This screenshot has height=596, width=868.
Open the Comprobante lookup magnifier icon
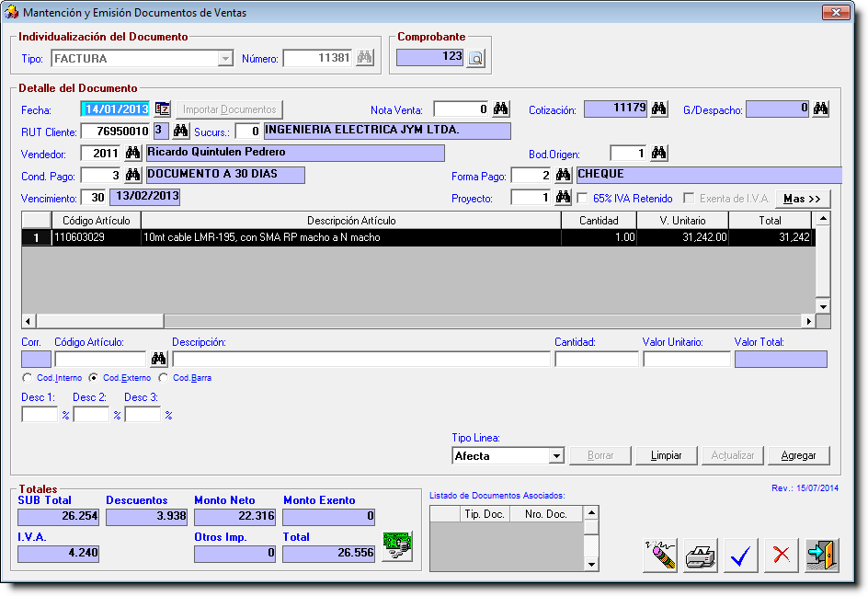tap(476, 58)
